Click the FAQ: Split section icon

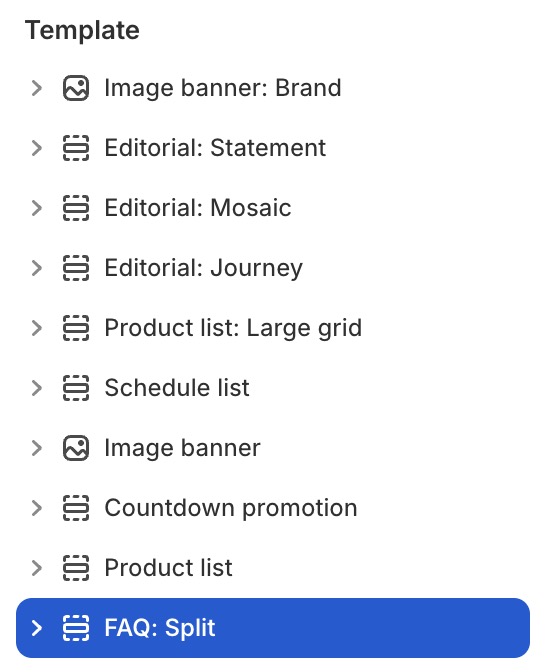76,628
